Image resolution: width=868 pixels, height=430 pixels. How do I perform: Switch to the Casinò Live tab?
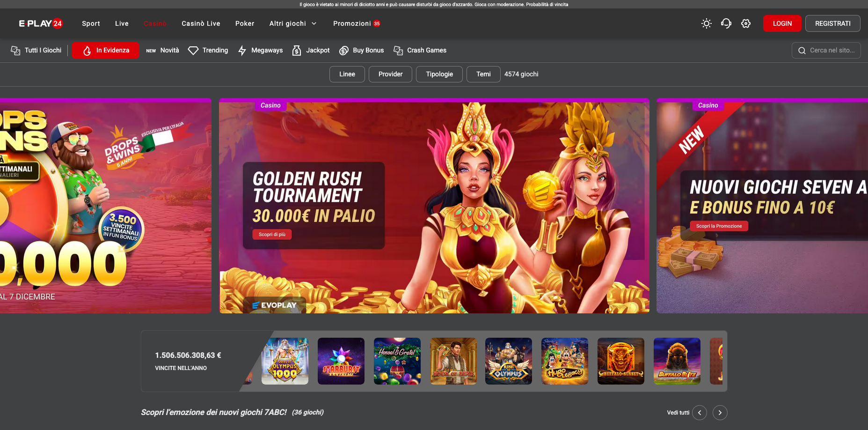click(x=201, y=23)
